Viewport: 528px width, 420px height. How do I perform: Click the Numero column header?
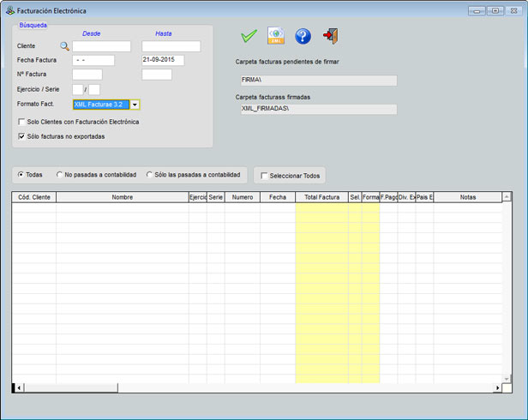[x=243, y=197]
